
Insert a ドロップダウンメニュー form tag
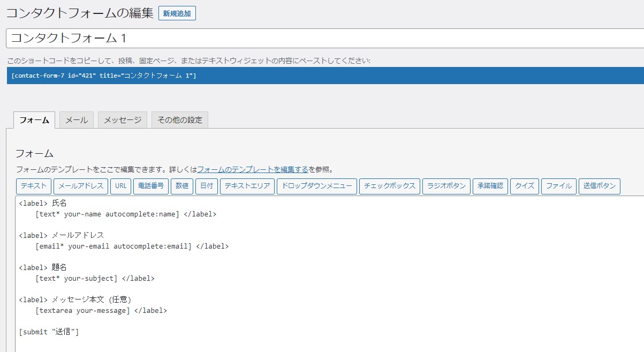pyautogui.click(x=317, y=186)
